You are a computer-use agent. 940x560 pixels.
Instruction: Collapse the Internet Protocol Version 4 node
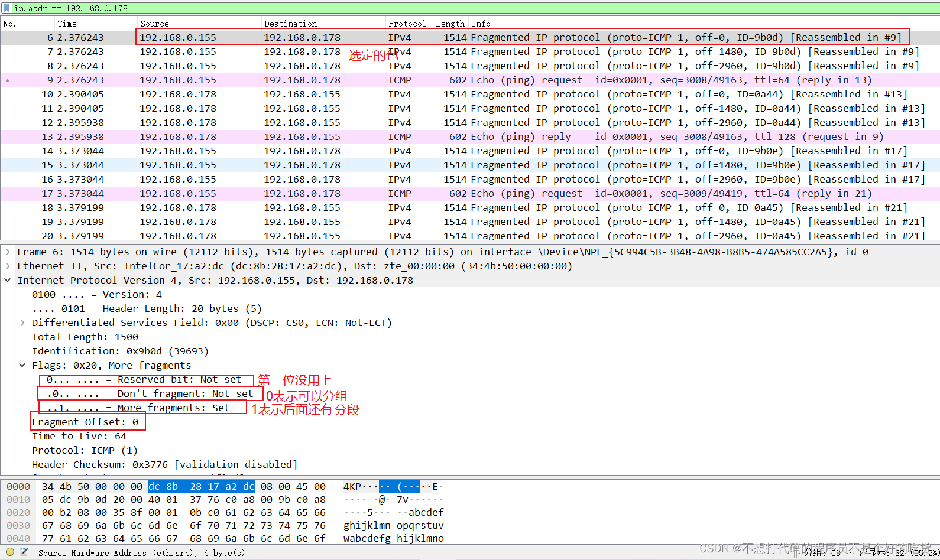coord(8,280)
